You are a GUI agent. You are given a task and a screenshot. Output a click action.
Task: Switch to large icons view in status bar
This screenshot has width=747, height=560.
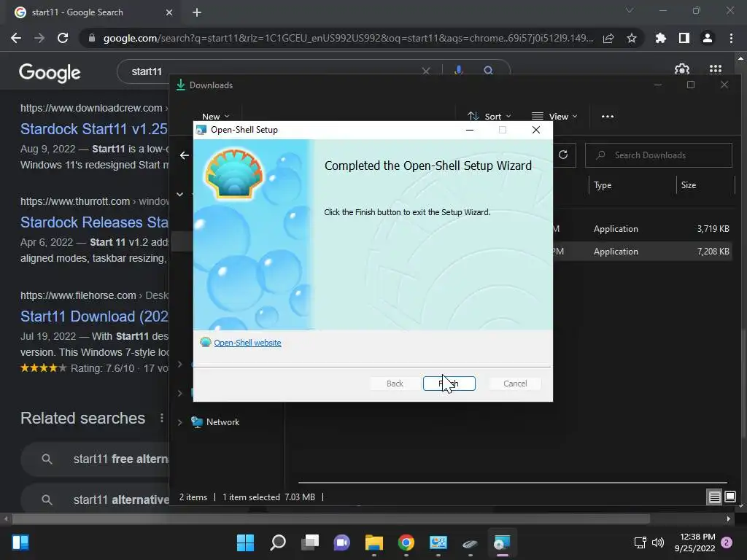tap(729, 497)
